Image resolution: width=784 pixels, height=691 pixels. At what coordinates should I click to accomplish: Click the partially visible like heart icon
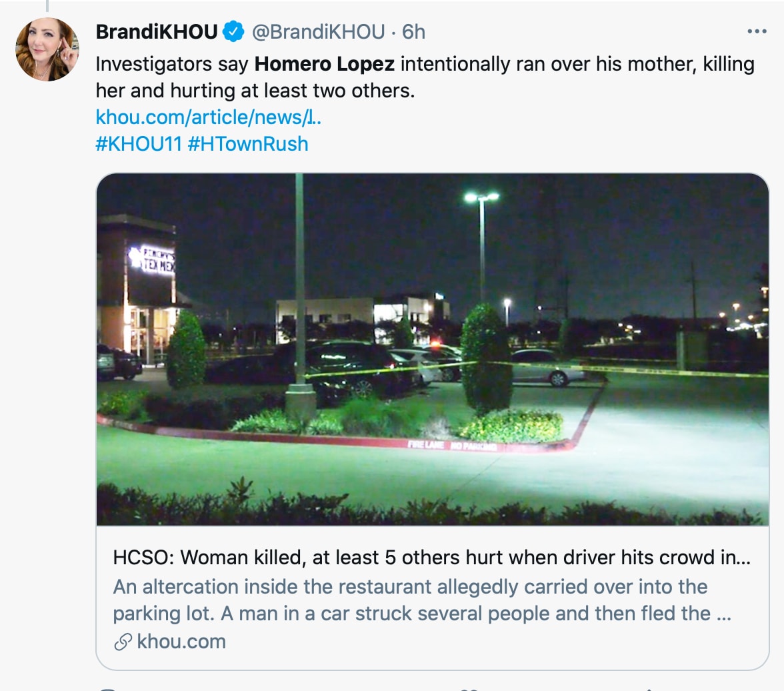pyautogui.click(x=469, y=688)
